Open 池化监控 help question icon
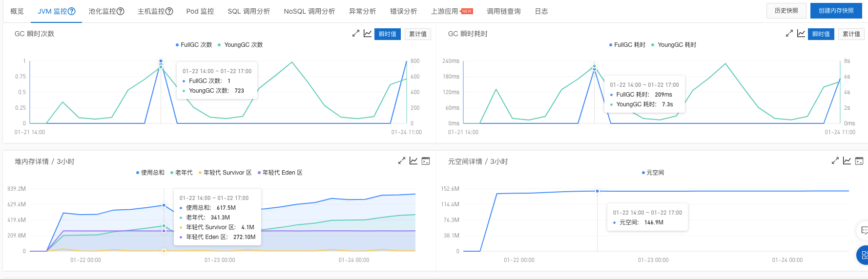The image size is (868, 279). [121, 11]
